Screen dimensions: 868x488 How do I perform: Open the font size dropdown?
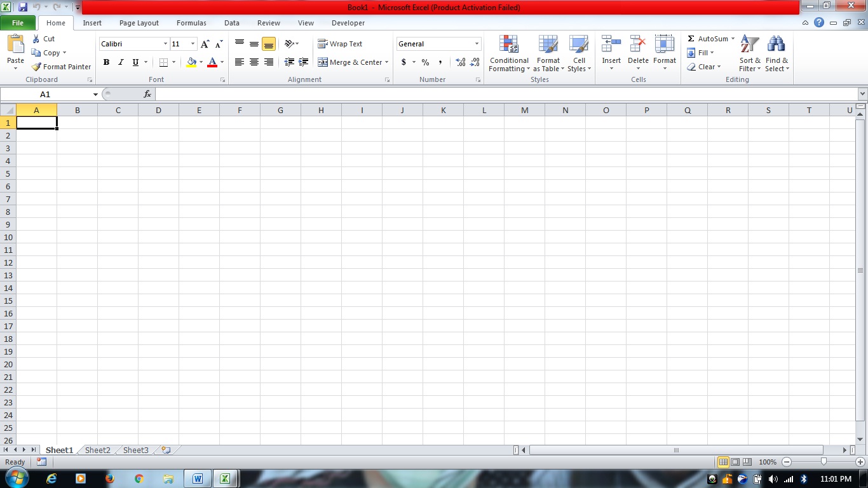click(x=193, y=44)
